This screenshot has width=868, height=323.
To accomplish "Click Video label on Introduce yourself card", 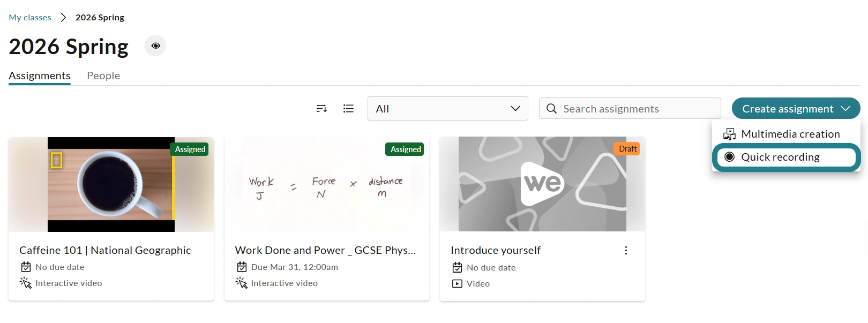I will [x=478, y=284].
